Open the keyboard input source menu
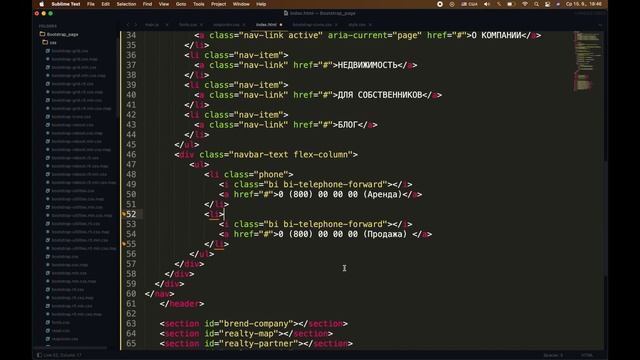The image size is (640, 360). (x=469, y=4)
